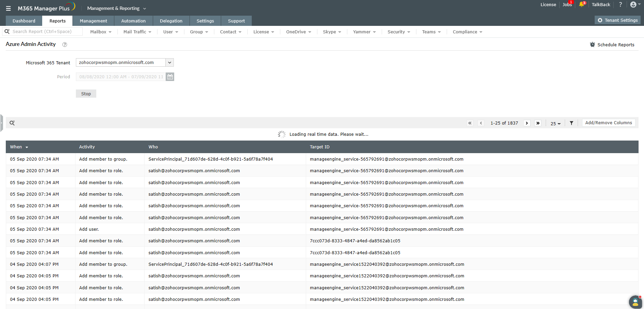Select the 'Add user.' activity cell
The height and width of the screenshot is (309, 644).
click(x=110, y=229)
